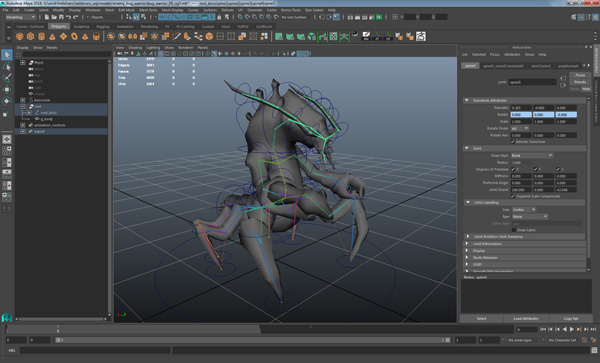
Task: Click the Focus button
Action: [580, 75]
